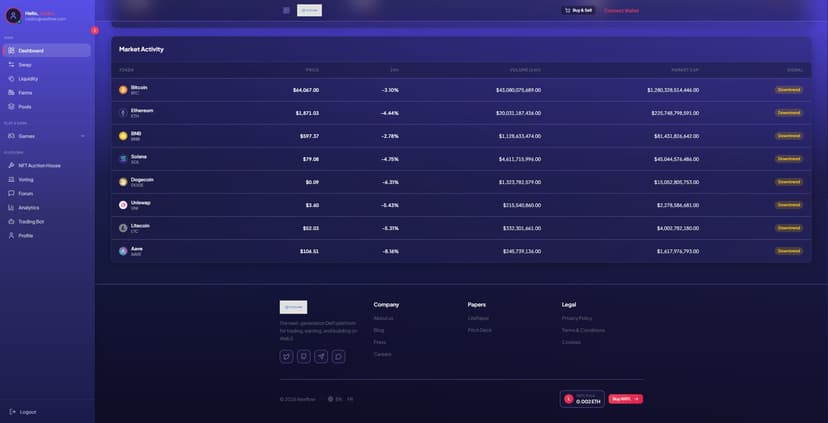Open the Cookies footer link

pos(571,342)
